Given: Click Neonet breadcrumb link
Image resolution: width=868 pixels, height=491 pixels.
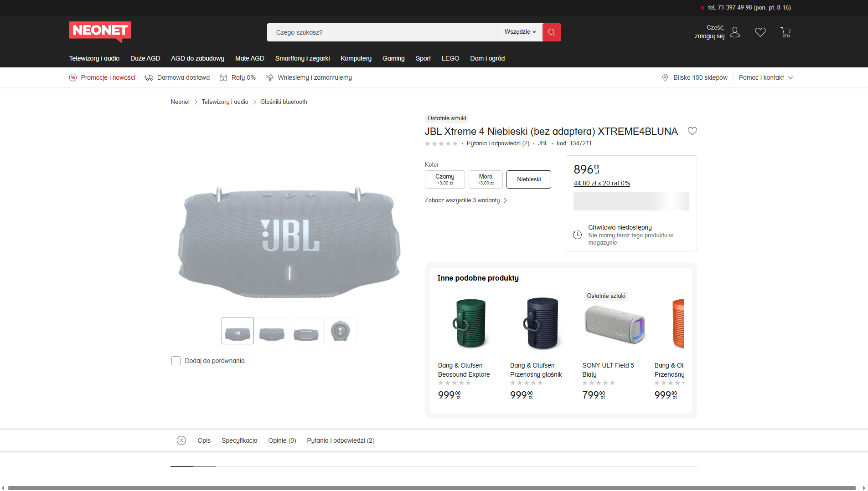Looking at the screenshot, I should click(x=180, y=102).
